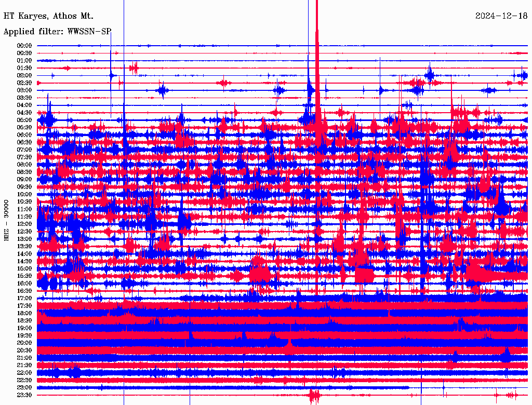Click the 22:00 time label

pos(24,372)
